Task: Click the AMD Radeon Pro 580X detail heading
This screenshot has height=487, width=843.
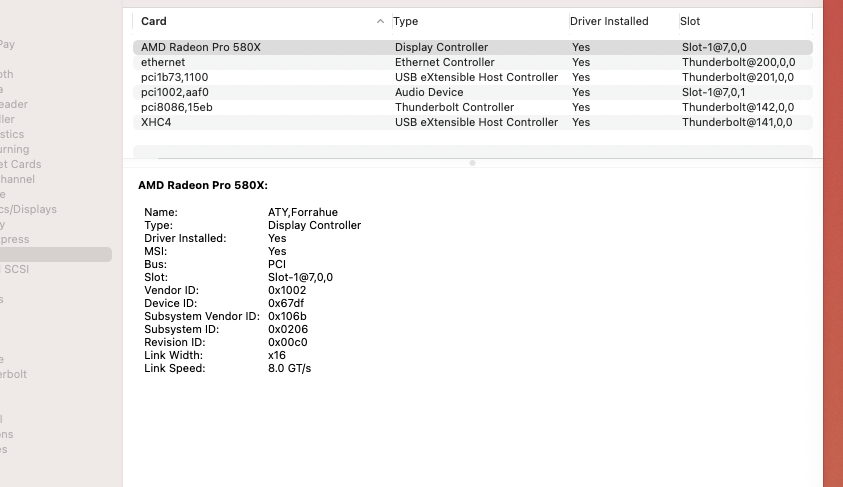Action: (x=203, y=185)
